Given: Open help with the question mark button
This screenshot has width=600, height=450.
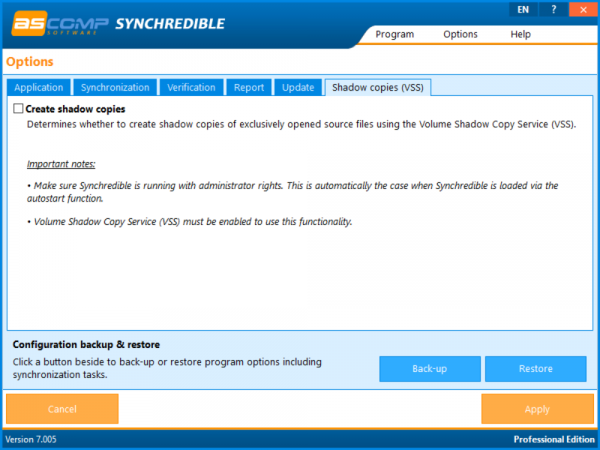Looking at the screenshot, I should click(553, 10).
